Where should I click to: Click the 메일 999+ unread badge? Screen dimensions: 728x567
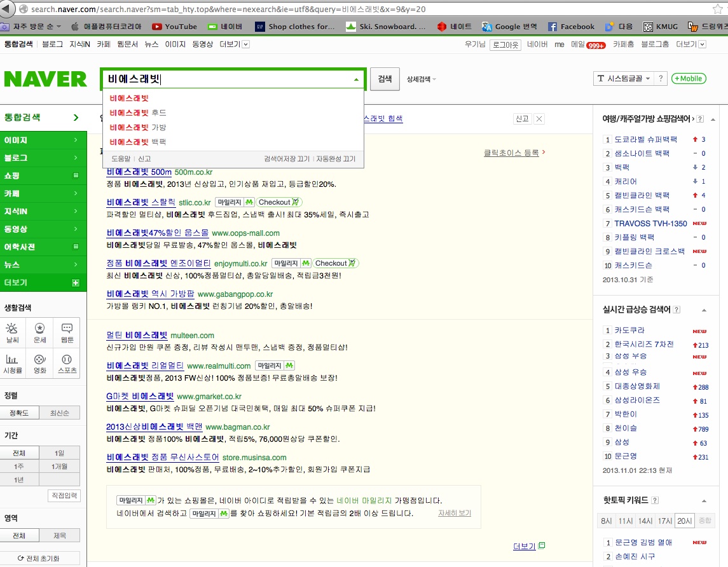click(596, 45)
